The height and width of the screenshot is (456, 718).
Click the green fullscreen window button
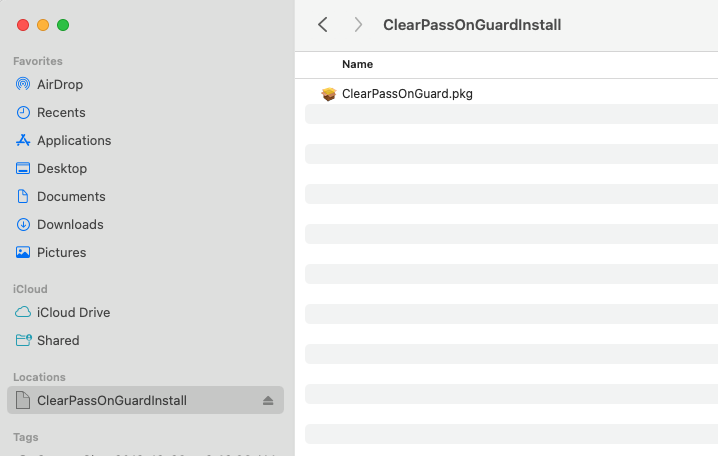[x=63, y=25]
